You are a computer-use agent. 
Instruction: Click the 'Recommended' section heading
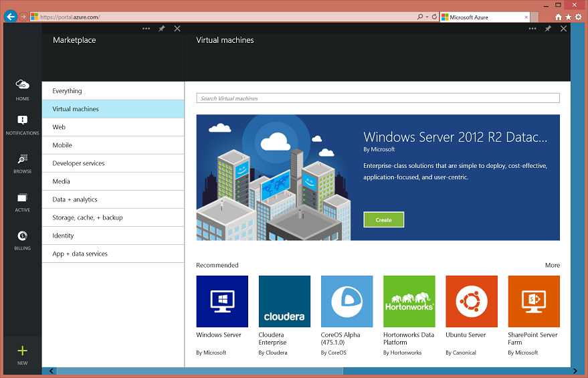pos(217,265)
